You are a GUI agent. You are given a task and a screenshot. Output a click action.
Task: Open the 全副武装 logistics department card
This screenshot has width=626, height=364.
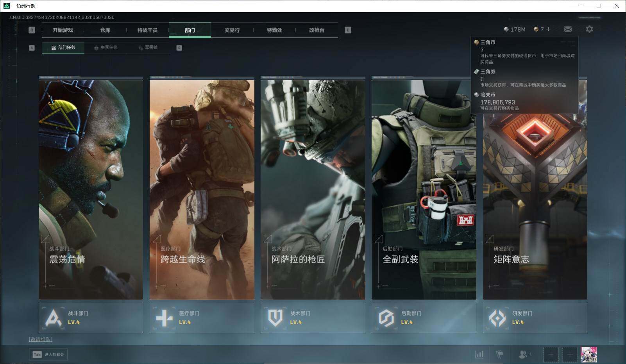(x=424, y=189)
